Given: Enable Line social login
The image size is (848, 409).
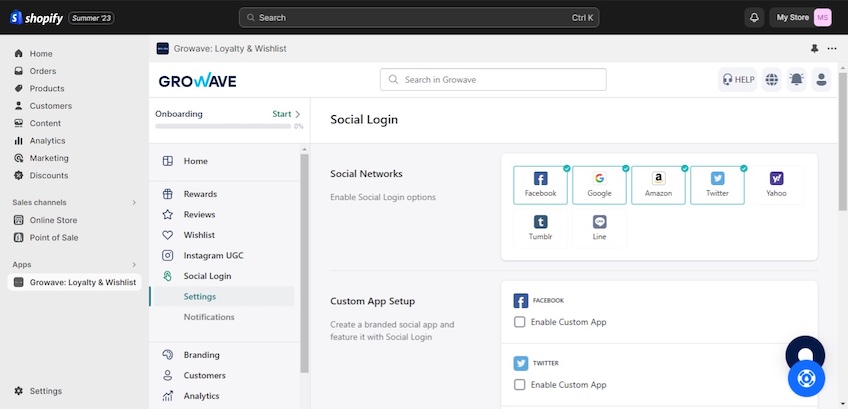Looking at the screenshot, I should point(599,228).
